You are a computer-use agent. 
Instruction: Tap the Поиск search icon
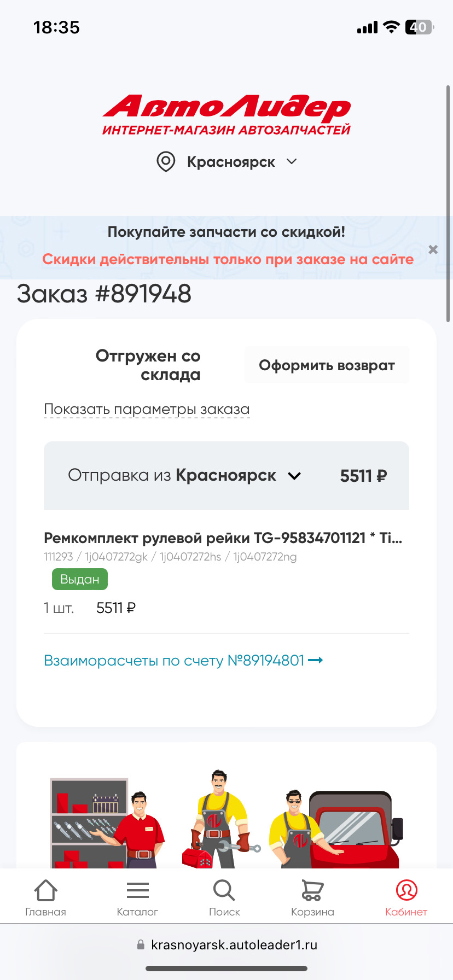click(x=224, y=889)
